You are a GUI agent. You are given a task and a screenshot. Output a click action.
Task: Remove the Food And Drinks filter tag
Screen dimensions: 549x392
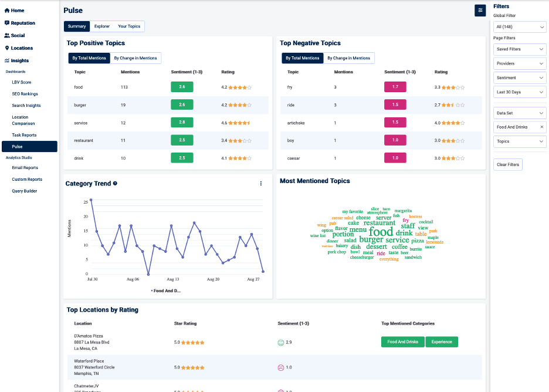point(541,127)
